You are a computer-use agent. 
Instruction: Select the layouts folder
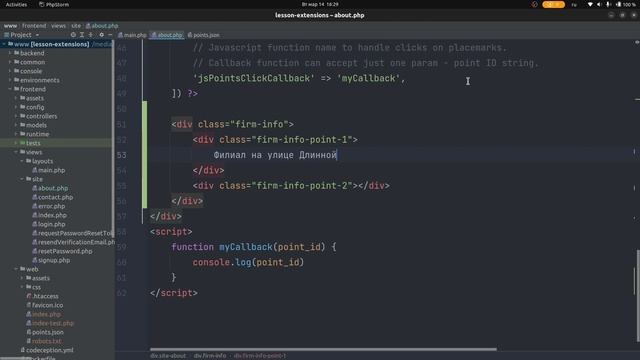click(x=40, y=161)
